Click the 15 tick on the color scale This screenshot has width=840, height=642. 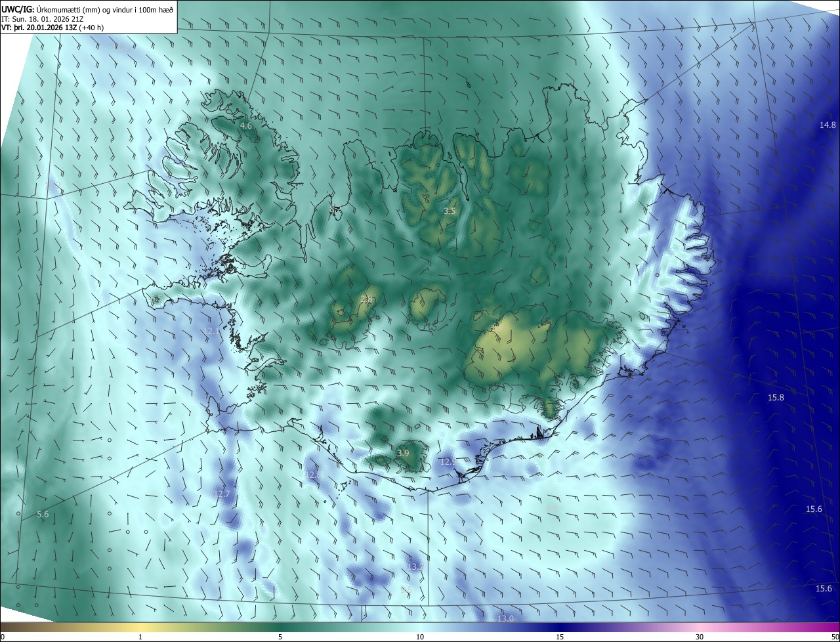560,637
